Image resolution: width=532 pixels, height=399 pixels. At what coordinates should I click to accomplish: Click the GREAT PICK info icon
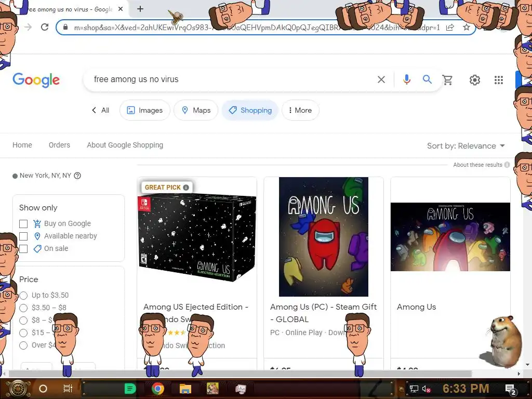pos(186,187)
